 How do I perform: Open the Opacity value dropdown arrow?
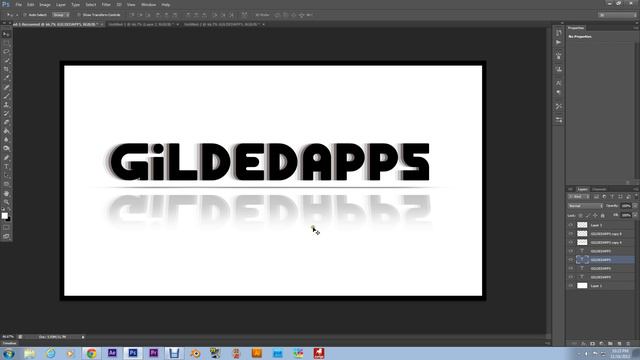pos(635,206)
